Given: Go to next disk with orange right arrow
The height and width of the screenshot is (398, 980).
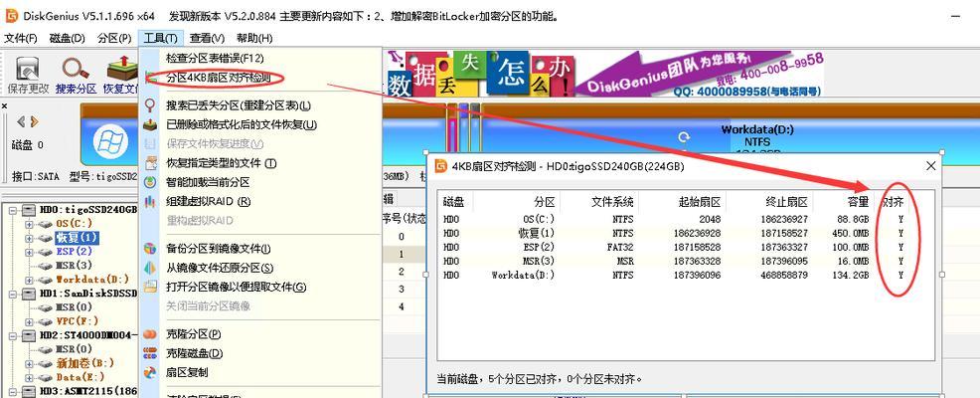Looking at the screenshot, I should click(x=34, y=121).
